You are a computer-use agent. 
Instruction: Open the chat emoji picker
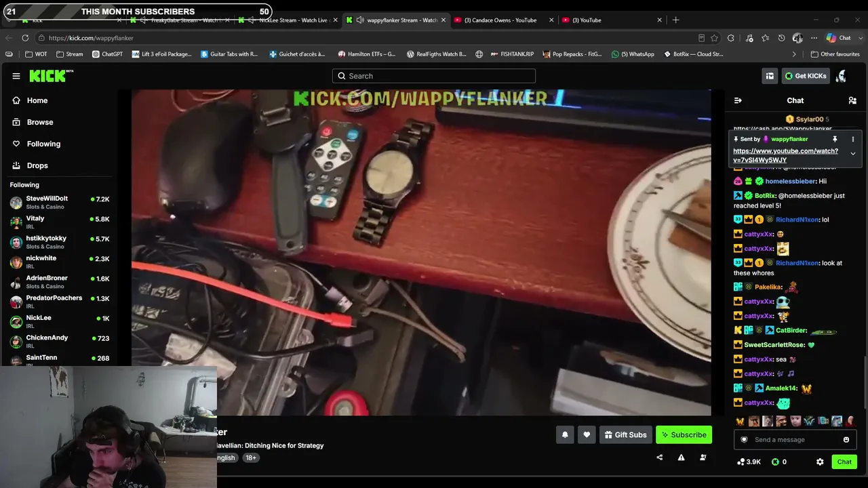point(846,440)
